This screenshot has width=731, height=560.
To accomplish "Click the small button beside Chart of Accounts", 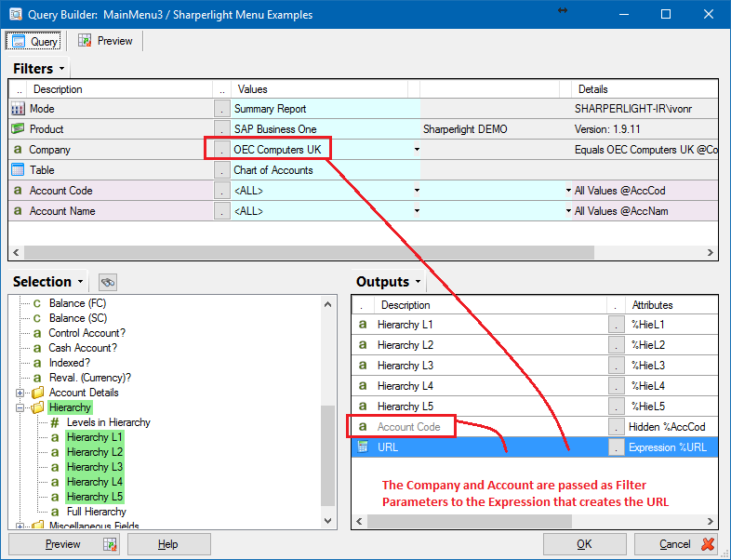I will click(222, 170).
